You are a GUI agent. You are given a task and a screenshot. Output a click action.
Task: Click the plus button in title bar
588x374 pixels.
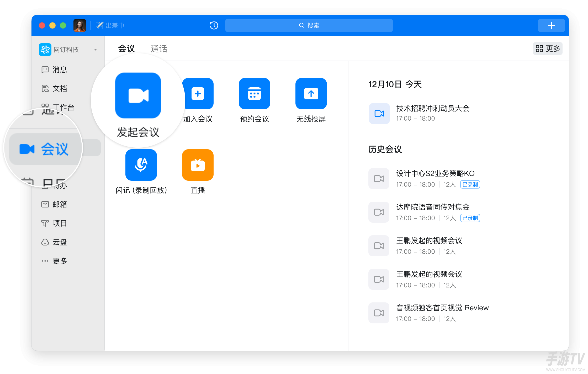click(x=552, y=25)
